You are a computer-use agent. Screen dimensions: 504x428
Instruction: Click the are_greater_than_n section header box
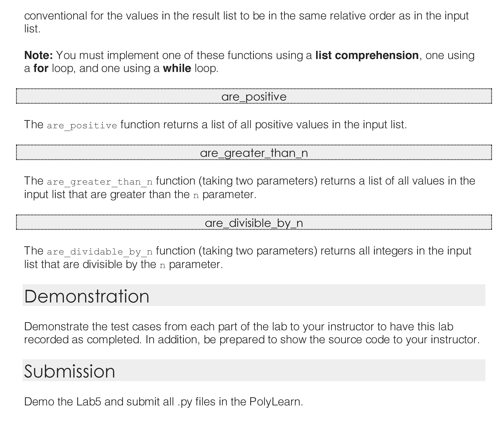[x=254, y=153]
